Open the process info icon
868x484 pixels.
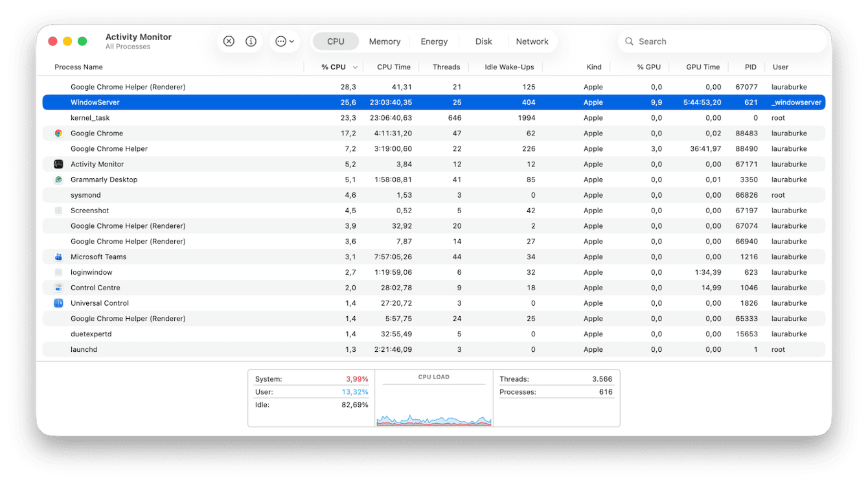[251, 41]
